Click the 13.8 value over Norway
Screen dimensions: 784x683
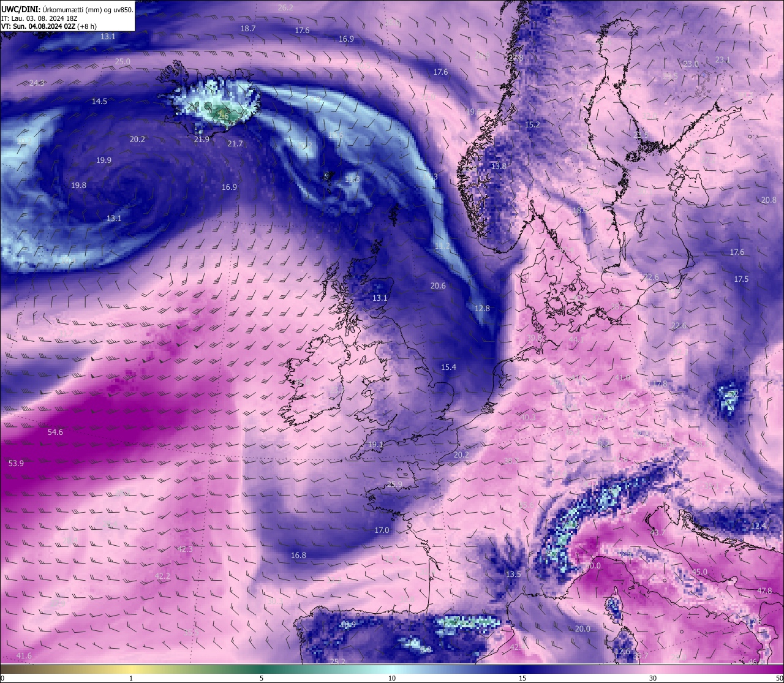tap(499, 166)
